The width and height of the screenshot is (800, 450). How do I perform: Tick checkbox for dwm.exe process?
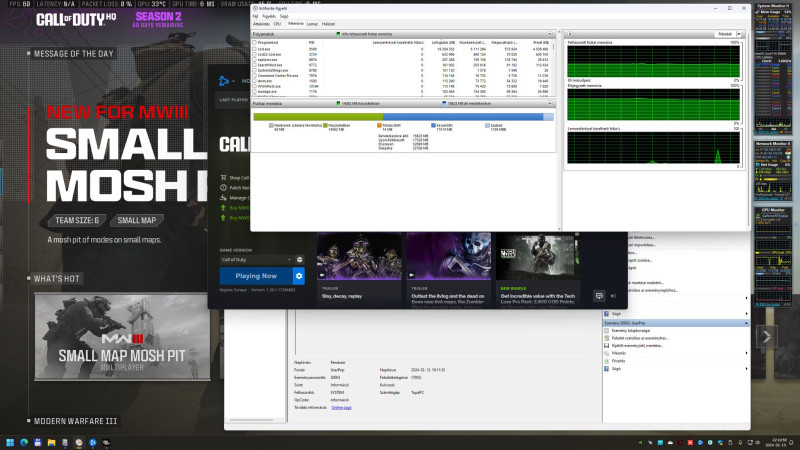pyautogui.click(x=255, y=81)
